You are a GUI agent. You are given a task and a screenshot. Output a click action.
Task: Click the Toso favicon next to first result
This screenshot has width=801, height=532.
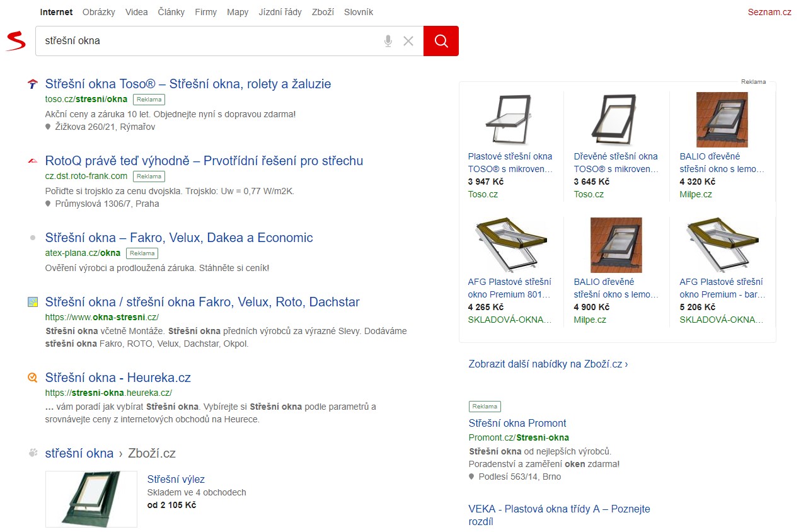pos(33,84)
